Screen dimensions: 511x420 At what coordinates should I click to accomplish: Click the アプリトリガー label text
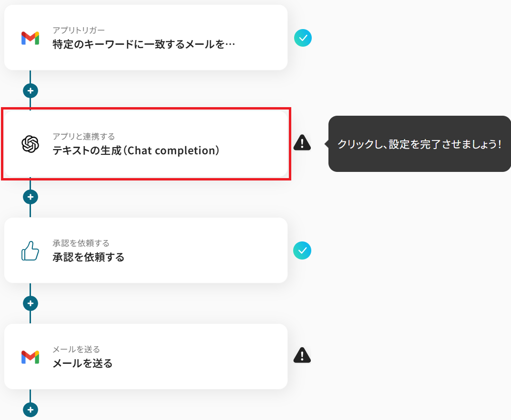(x=79, y=30)
